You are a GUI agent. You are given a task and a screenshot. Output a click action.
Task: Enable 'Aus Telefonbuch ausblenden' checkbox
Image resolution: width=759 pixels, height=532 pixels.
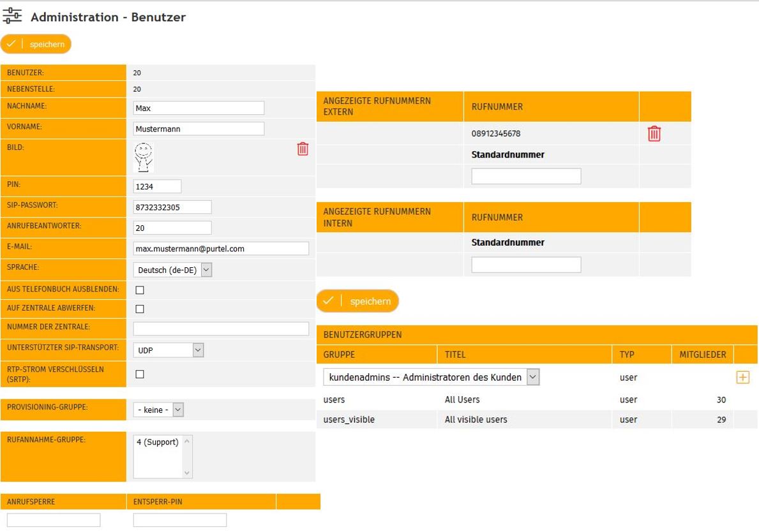[140, 290]
